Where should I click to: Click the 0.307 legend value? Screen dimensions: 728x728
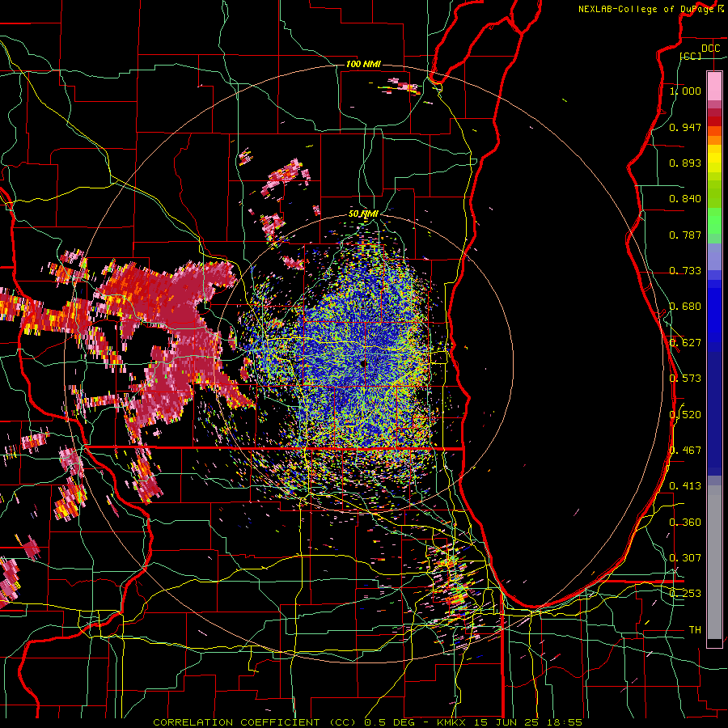[x=685, y=558]
